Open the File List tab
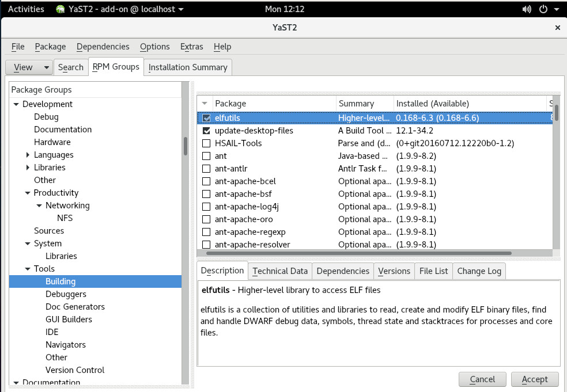Screen dimensions: 567x392 coord(433,271)
